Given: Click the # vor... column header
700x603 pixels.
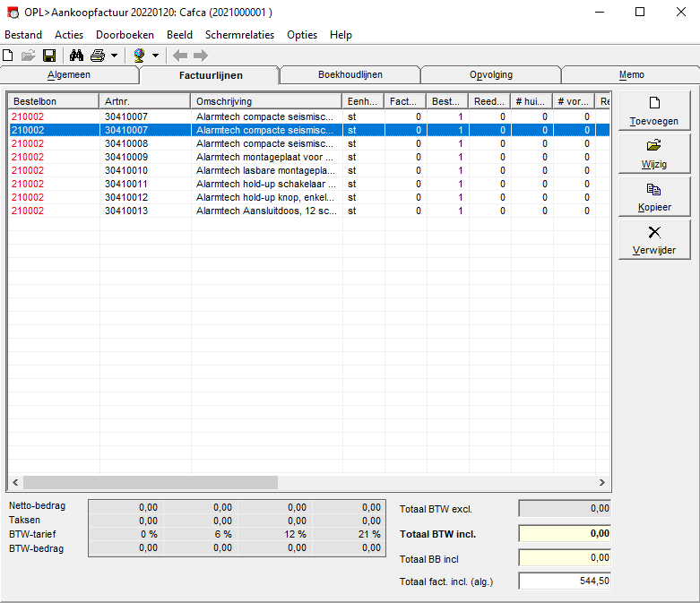Looking at the screenshot, I should click(574, 101).
